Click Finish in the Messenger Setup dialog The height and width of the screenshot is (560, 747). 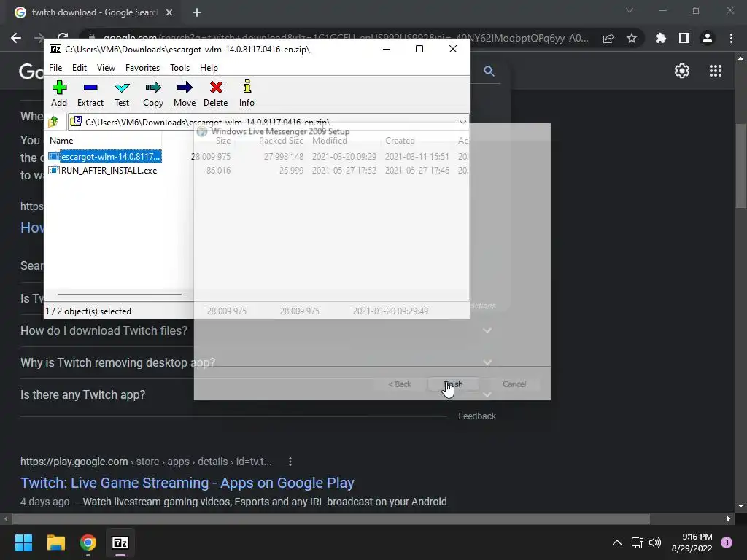[x=453, y=384]
